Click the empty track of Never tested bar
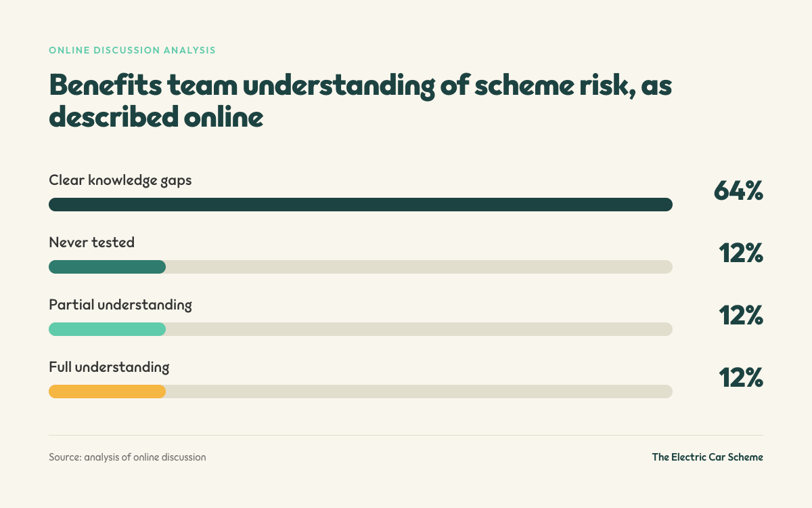812x508 pixels. (x=419, y=267)
